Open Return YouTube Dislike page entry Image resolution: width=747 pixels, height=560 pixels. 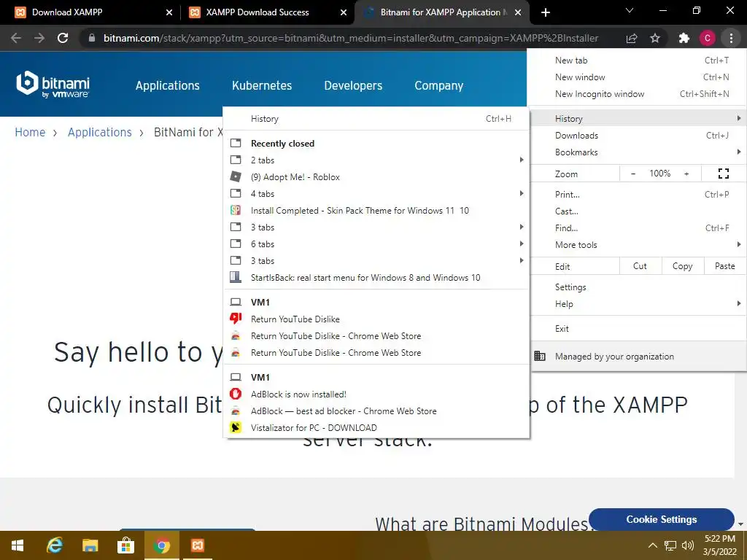(x=376, y=319)
